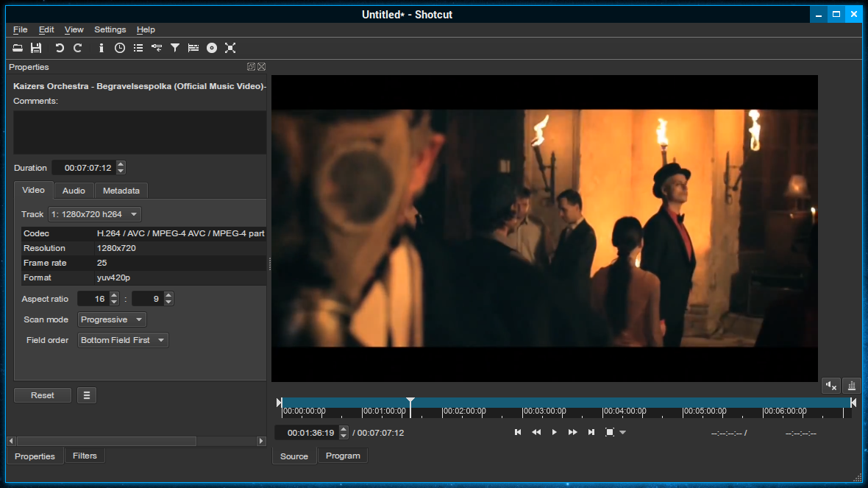The image size is (868, 488).
Task: Redo action toolbar icon
Action: coord(77,48)
